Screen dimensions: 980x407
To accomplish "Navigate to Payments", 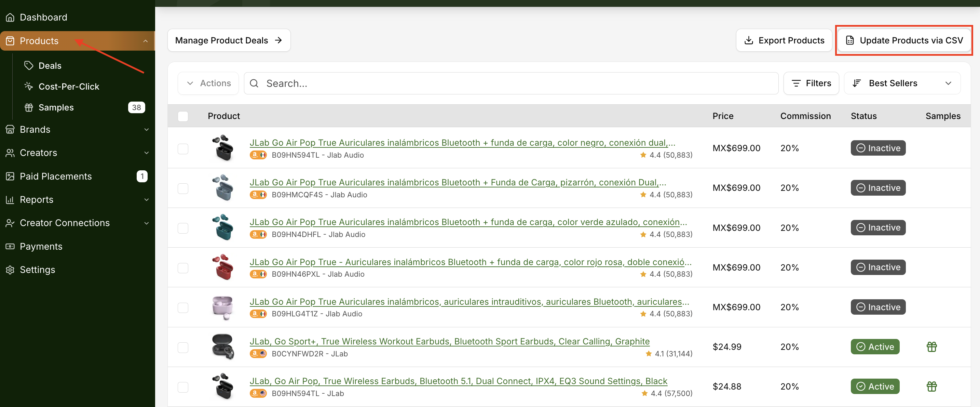I will pos(41,246).
